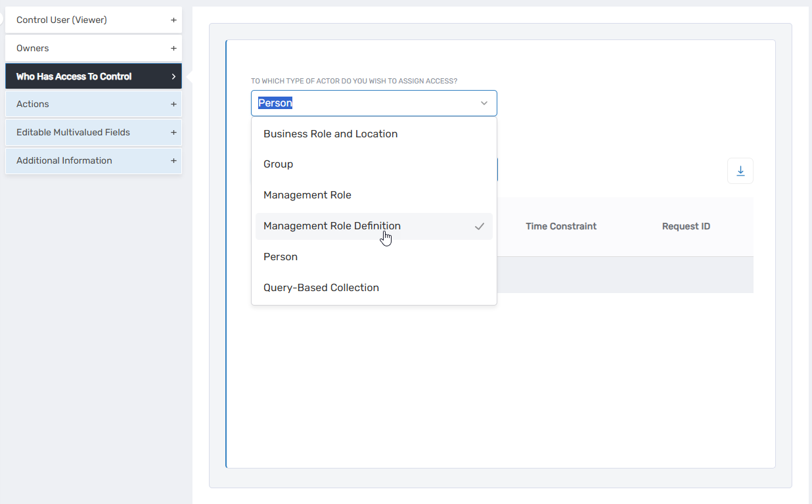Click the plus icon next to Actions
812x504 pixels.
click(173, 104)
